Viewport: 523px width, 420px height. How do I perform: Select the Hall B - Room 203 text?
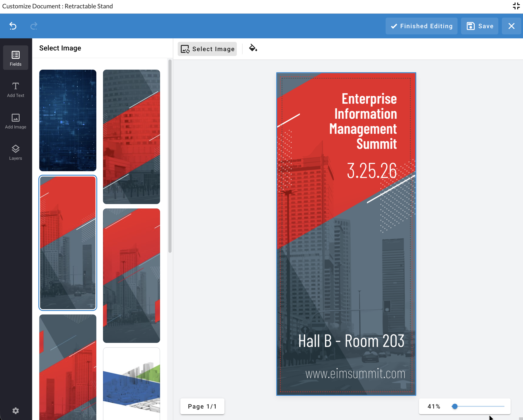click(x=351, y=341)
